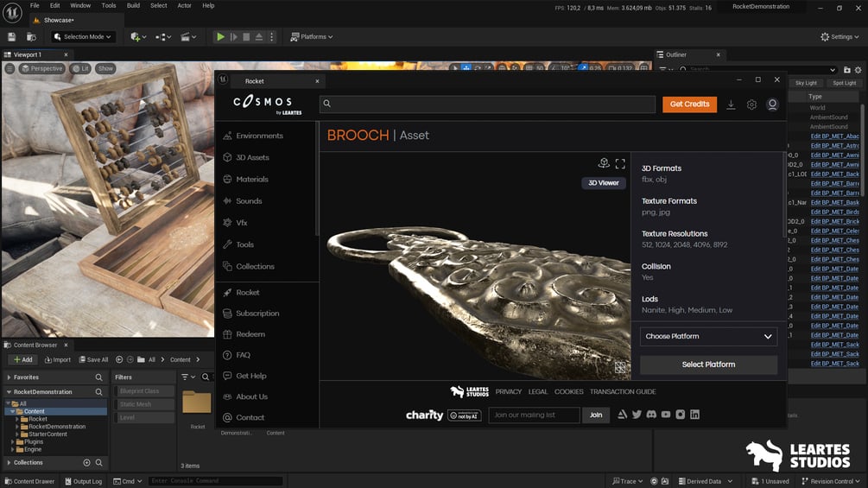868x488 pixels.
Task: Open the viewport Show flags menu
Action: (105, 68)
